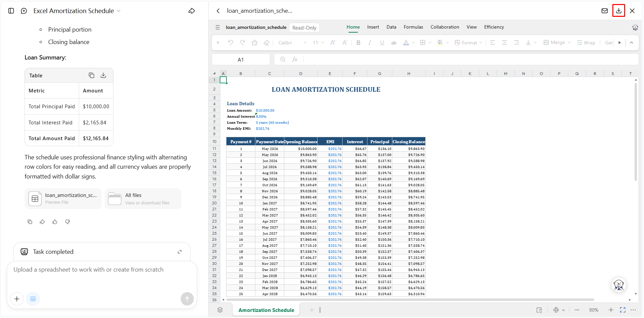Apply the fill color bucket swatch
Image resolution: width=644 pixels, height=318 pixels.
pos(440,42)
